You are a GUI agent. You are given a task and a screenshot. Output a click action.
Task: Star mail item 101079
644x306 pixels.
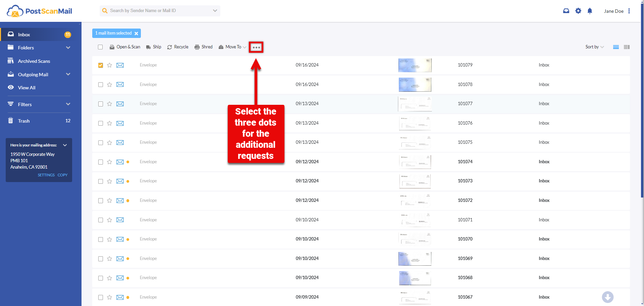pos(109,65)
